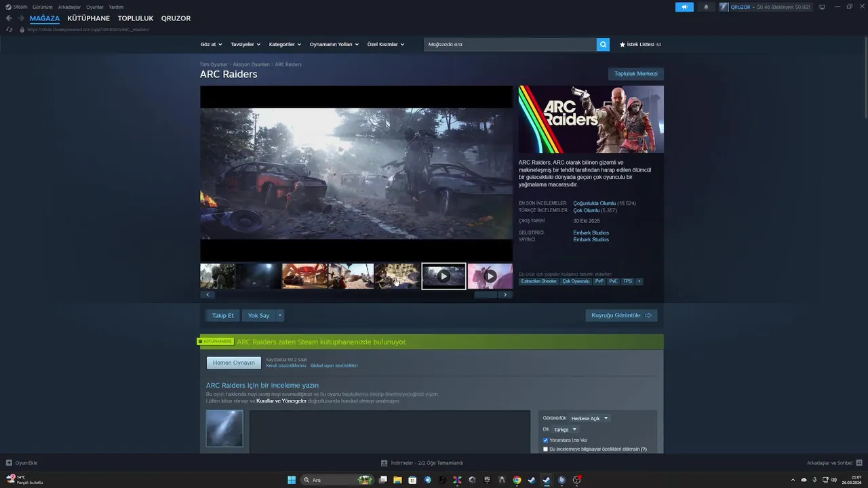Screen dimensions: 868x488
Task: Switch to the MAĞAZA tab
Action: pyautogui.click(x=45, y=18)
